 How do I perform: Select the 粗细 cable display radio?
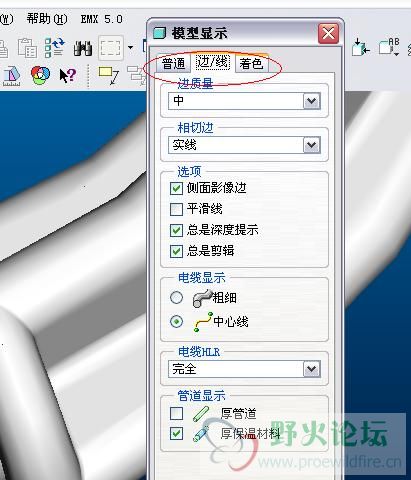tap(176, 297)
